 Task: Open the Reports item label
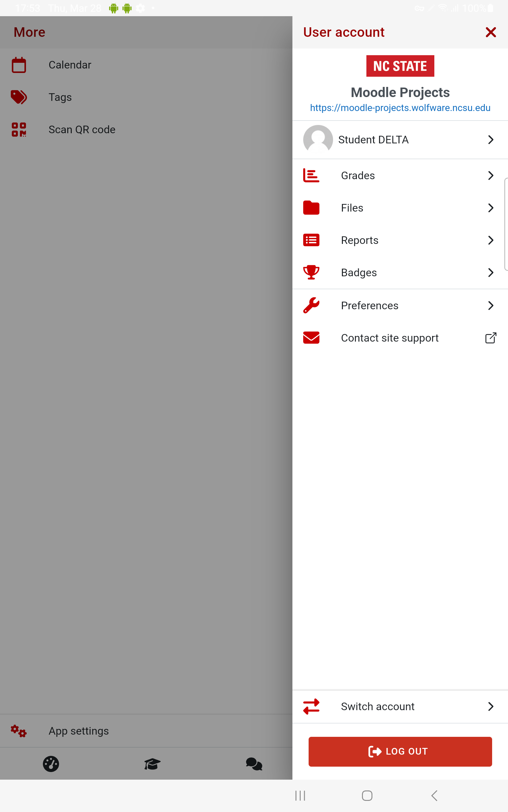tap(359, 240)
